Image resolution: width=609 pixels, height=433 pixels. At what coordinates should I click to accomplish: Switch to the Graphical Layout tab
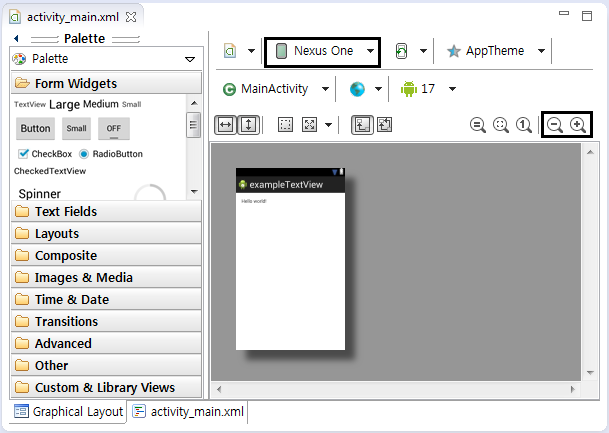tap(68, 412)
